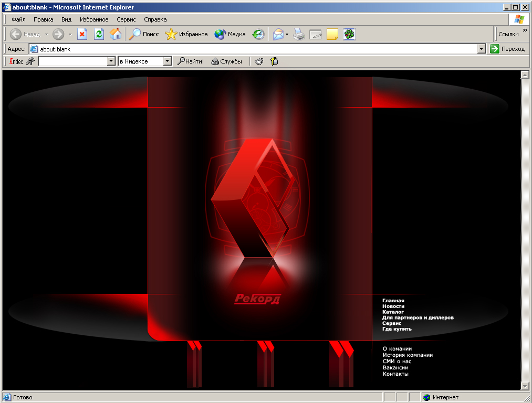Click the Yandex search input field
The height and width of the screenshot is (403, 532).
72,61
